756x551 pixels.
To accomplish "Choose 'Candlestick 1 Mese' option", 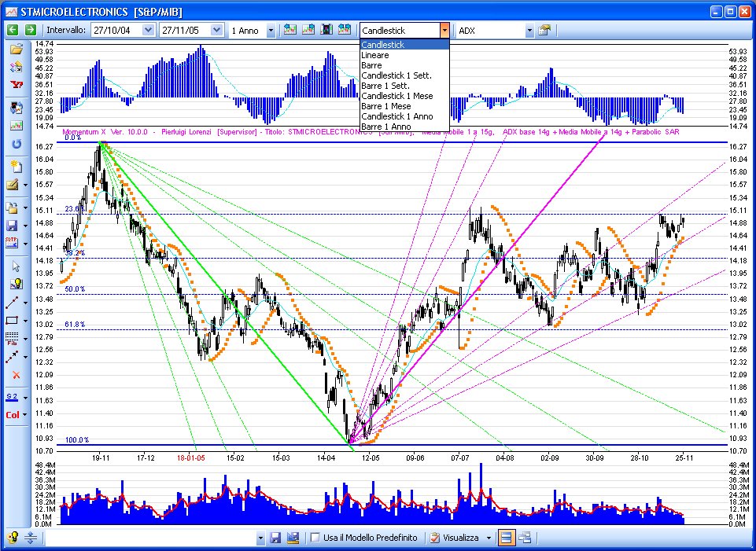I will [404, 96].
